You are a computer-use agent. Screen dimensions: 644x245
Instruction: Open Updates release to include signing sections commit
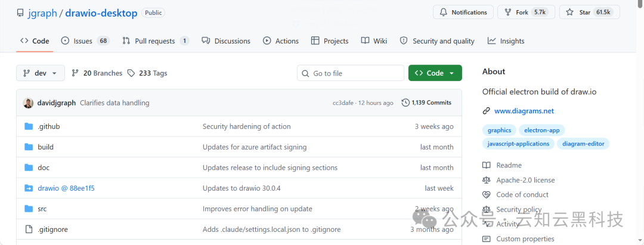tap(270, 168)
